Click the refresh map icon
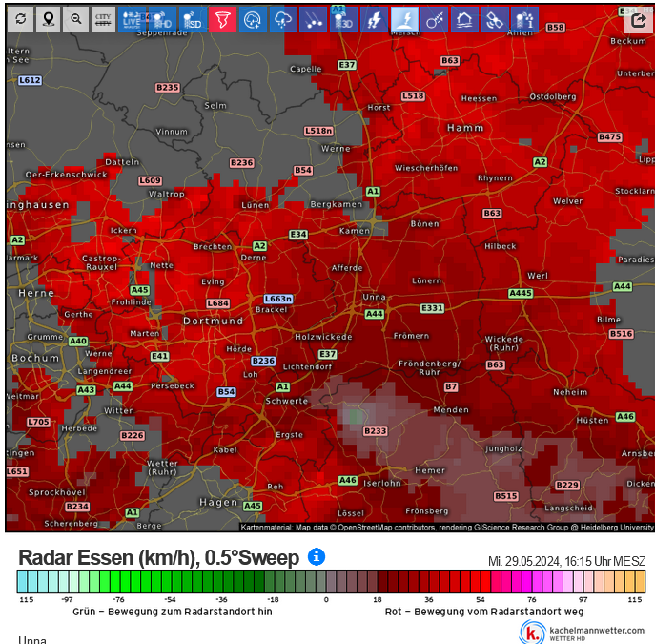The image size is (655, 644). tap(20, 19)
